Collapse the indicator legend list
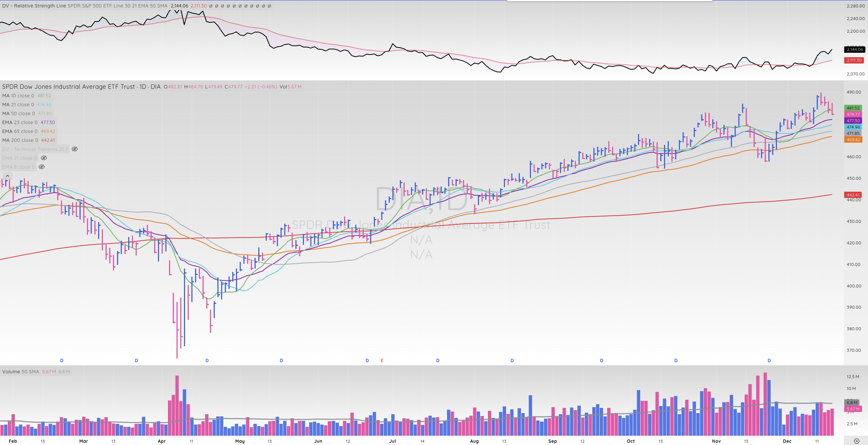The width and height of the screenshot is (868, 445). 7,176
